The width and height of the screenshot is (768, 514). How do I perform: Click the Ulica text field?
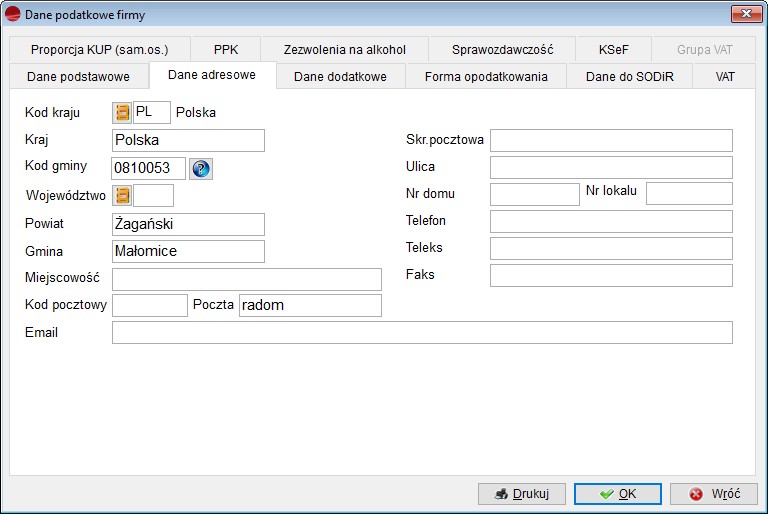click(610, 167)
